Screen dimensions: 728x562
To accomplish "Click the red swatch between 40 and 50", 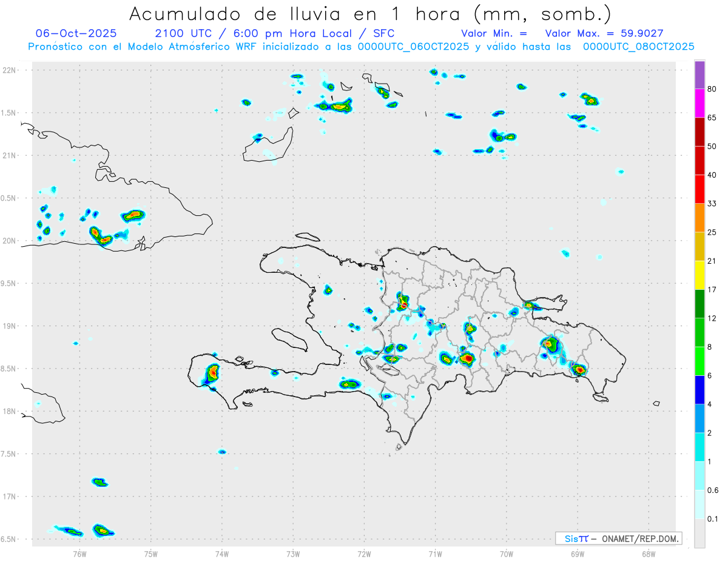I will [x=699, y=160].
